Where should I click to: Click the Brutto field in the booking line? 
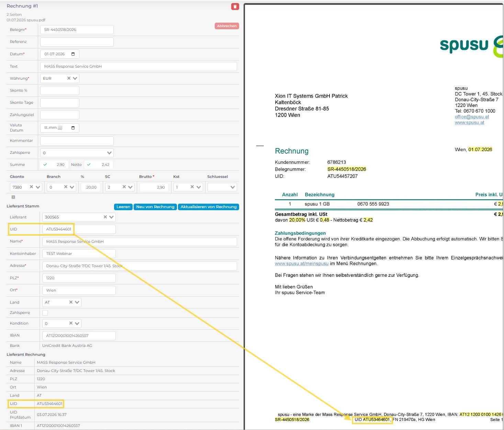click(153, 187)
